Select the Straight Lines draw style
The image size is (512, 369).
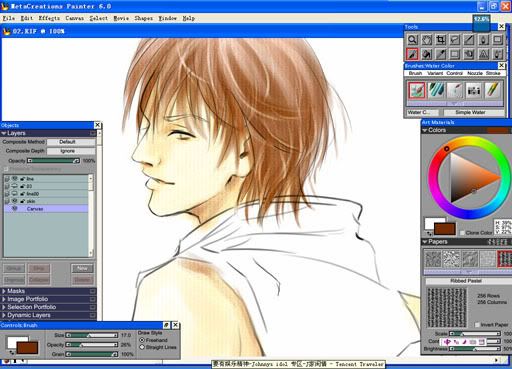coord(142,347)
